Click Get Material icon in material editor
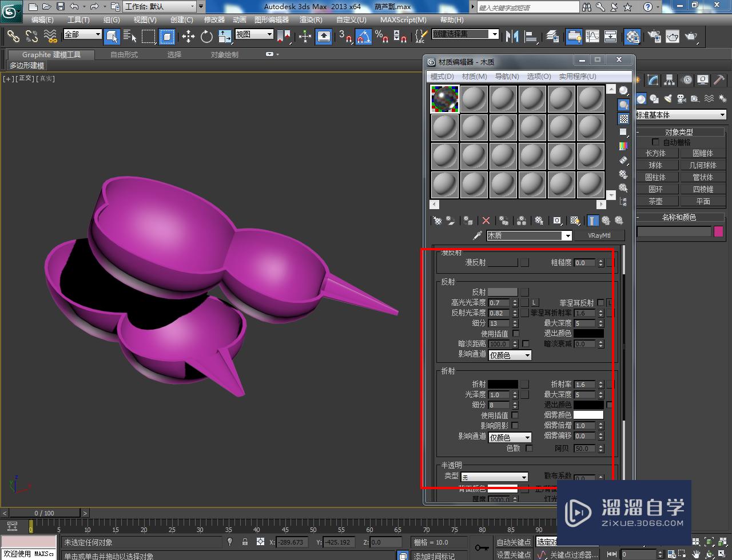Screen dimensions: 732x560 pos(438,221)
